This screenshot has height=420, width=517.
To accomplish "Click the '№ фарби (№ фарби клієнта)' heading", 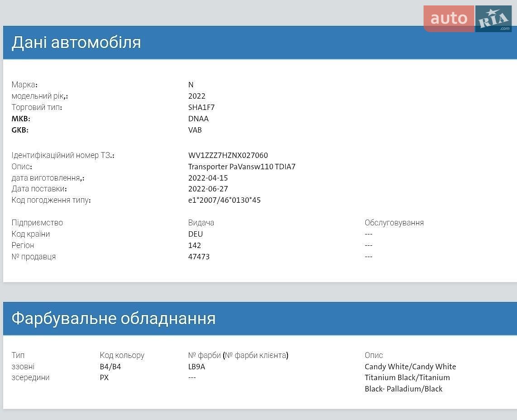I will coord(239,355).
